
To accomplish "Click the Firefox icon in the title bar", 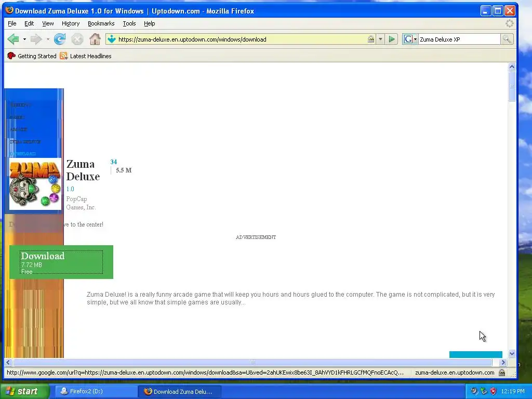I will (9, 10).
